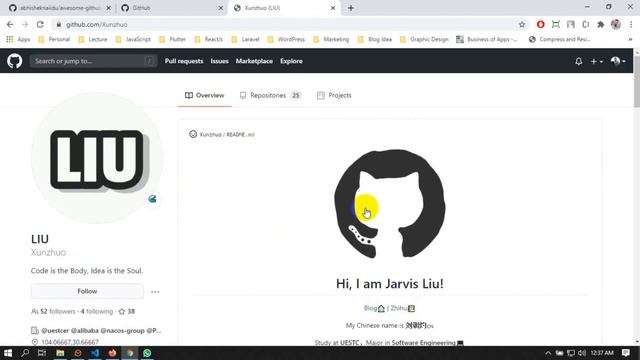This screenshot has height=360, width=640.
Task: Switch to the Repositories tab
Action: (x=270, y=96)
